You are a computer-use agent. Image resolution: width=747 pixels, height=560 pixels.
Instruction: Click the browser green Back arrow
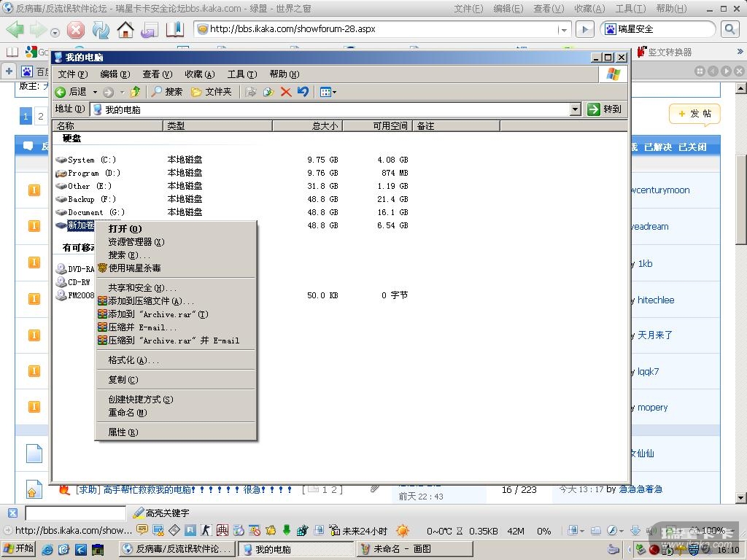[15, 30]
